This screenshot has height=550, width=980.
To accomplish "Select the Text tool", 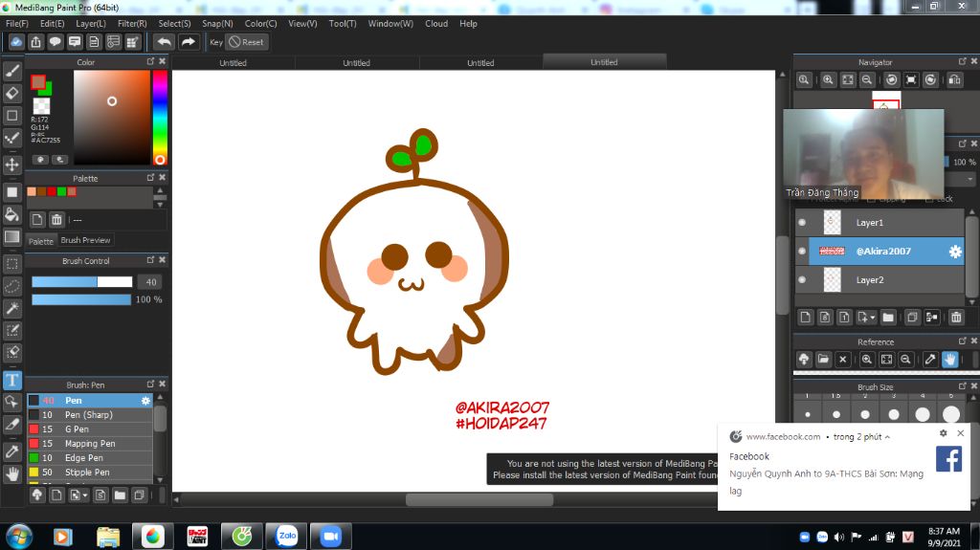I will pyautogui.click(x=11, y=380).
